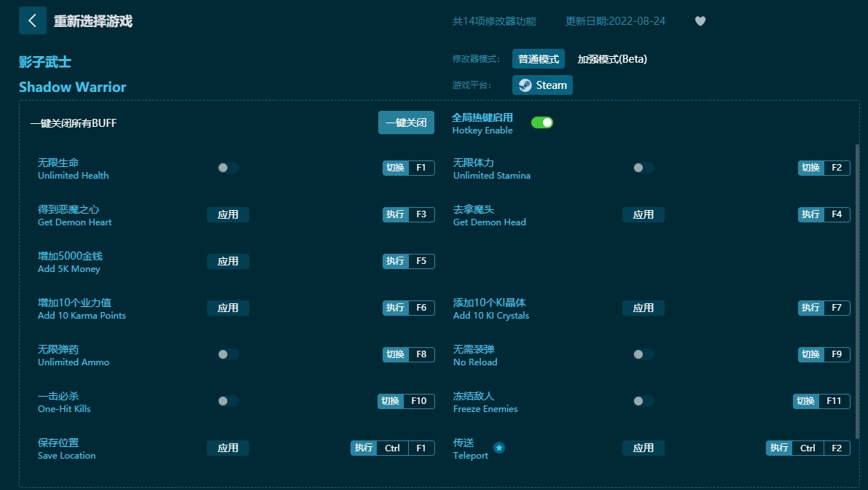Click 一键关闭 to disable all buffs

pyautogui.click(x=406, y=122)
